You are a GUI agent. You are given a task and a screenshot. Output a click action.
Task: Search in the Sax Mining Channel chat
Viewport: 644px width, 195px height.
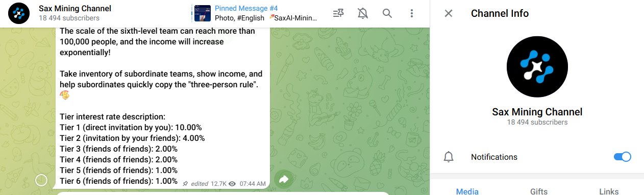[387, 13]
